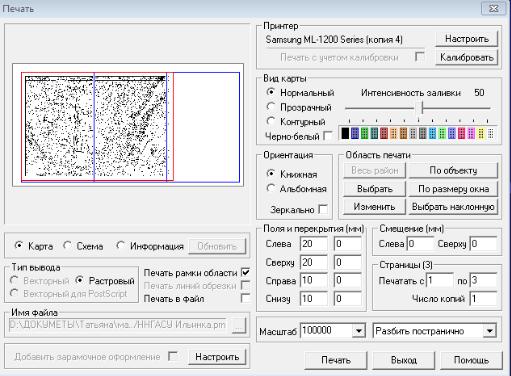
Task: Pick the pink magenta fill swatch
Action: click(461, 134)
